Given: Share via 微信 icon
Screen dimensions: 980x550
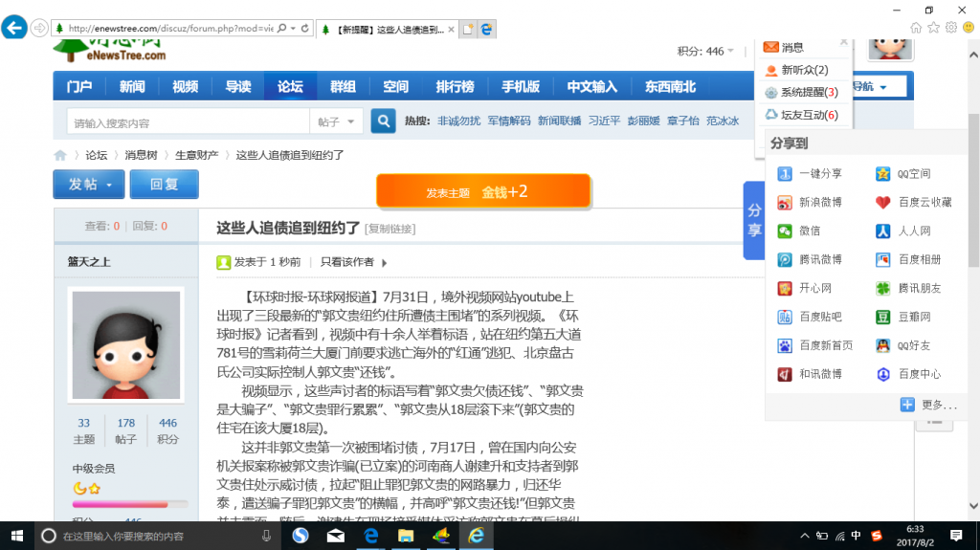Looking at the screenshot, I should coord(799,231).
